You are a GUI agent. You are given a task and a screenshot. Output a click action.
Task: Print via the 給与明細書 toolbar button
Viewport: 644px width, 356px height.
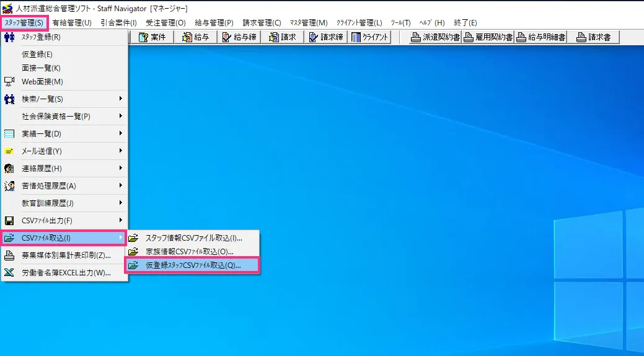click(x=540, y=37)
